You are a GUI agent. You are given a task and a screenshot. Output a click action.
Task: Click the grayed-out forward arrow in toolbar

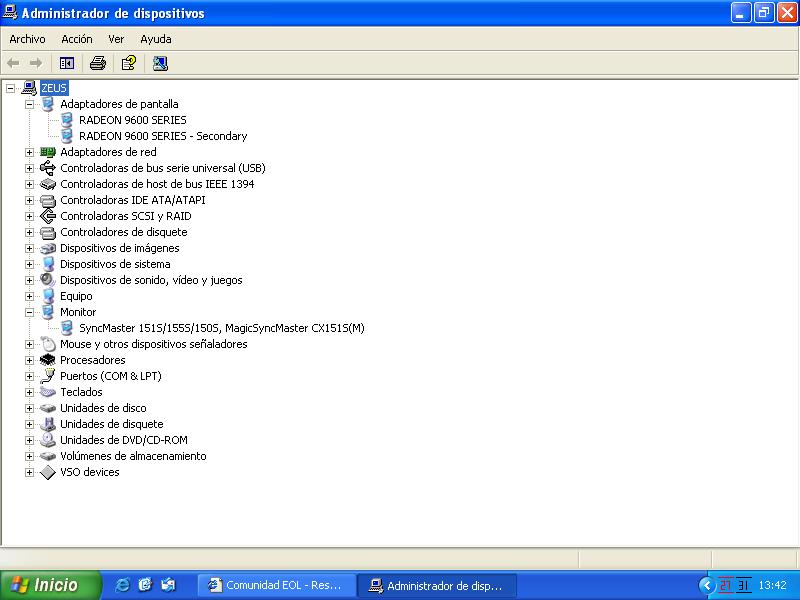tap(36, 63)
